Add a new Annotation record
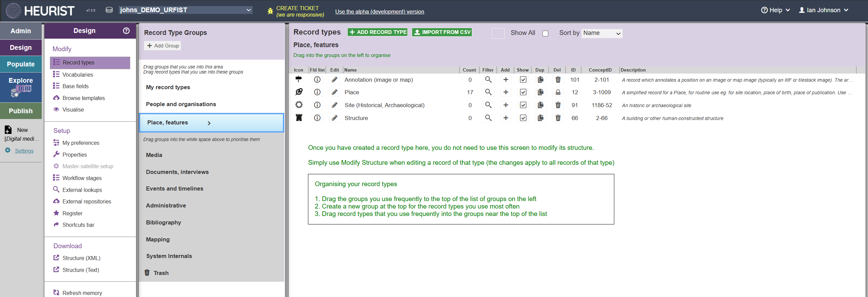The image size is (868, 297). [505, 80]
